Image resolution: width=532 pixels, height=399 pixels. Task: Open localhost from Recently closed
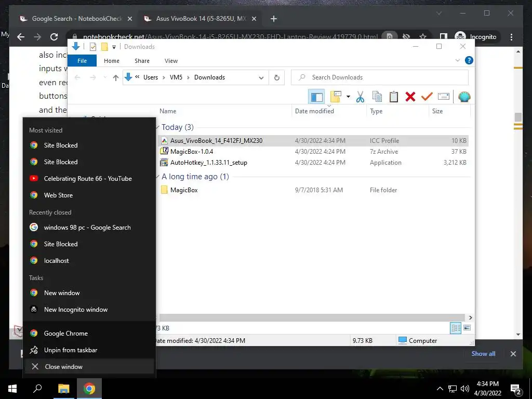click(x=89, y=261)
